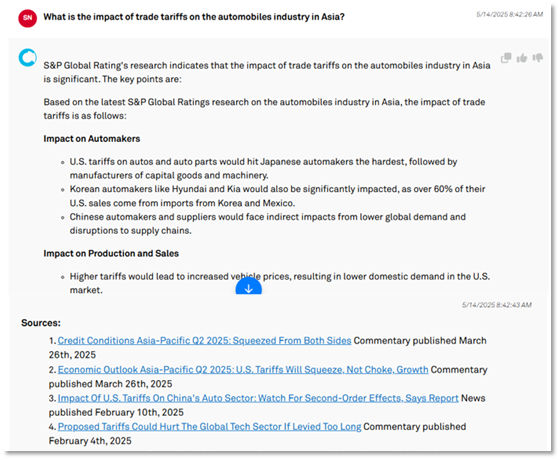Open Proposed Tariffs Could Hurt Global Tech Sector link
This screenshot has width=560, height=460.
[209, 426]
